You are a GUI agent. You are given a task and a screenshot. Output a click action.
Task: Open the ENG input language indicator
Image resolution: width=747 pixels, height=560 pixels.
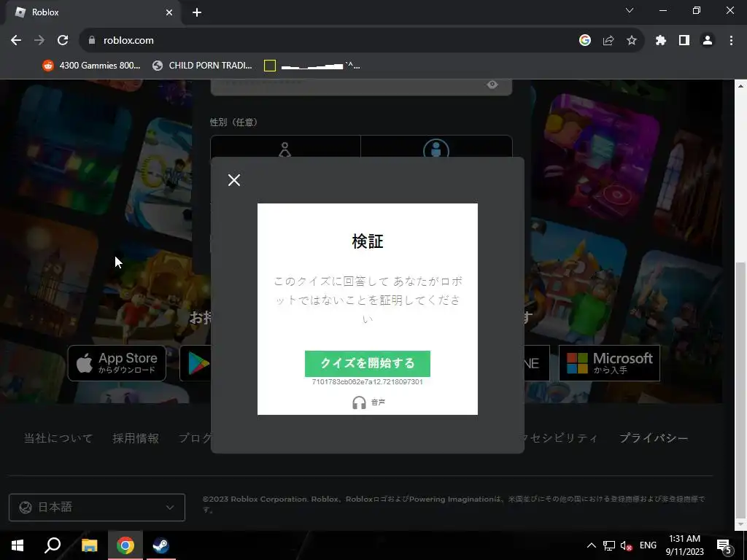648,545
